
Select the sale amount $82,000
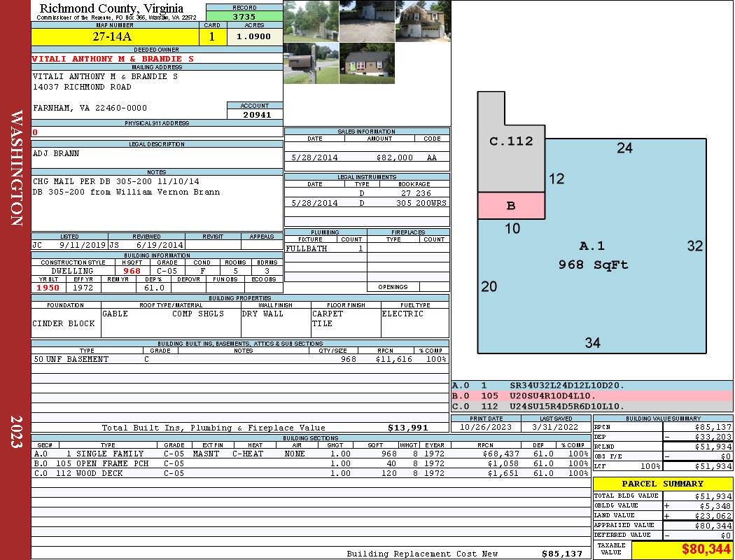point(394,157)
